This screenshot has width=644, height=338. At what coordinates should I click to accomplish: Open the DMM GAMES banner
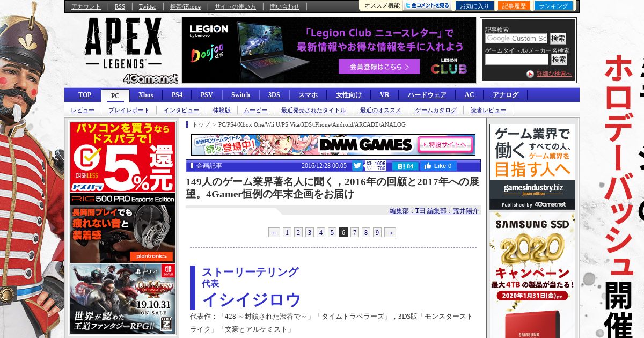333,145
